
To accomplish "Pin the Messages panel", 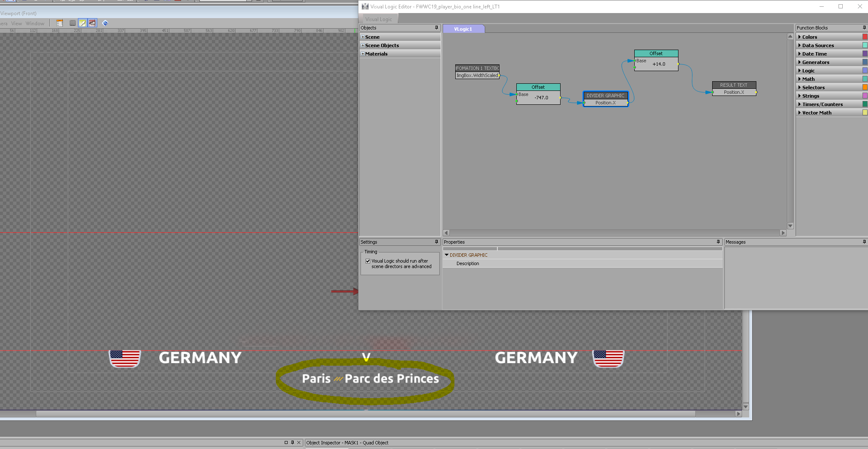I will [864, 242].
